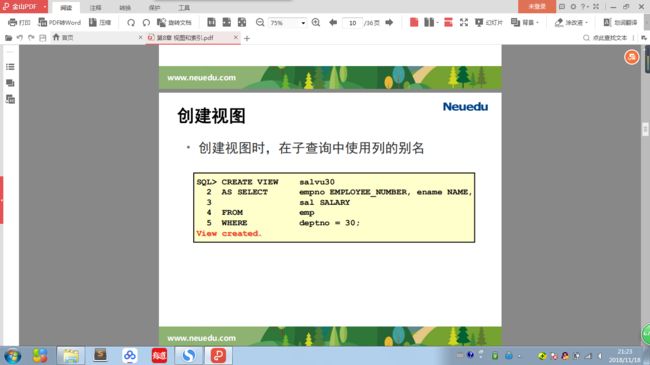Switch to the 阅读 ribbon tab

[x=66, y=7]
